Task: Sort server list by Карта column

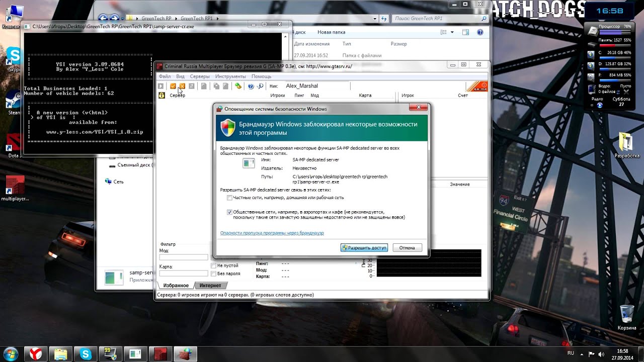Action: click(365, 95)
